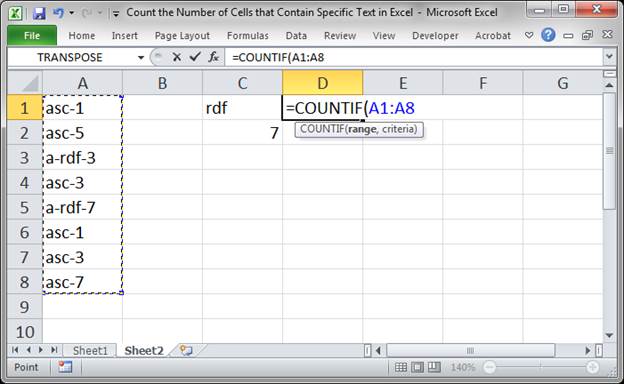Switch to Page Layout view icon
624x384 pixels.
click(x=417, y=367)
